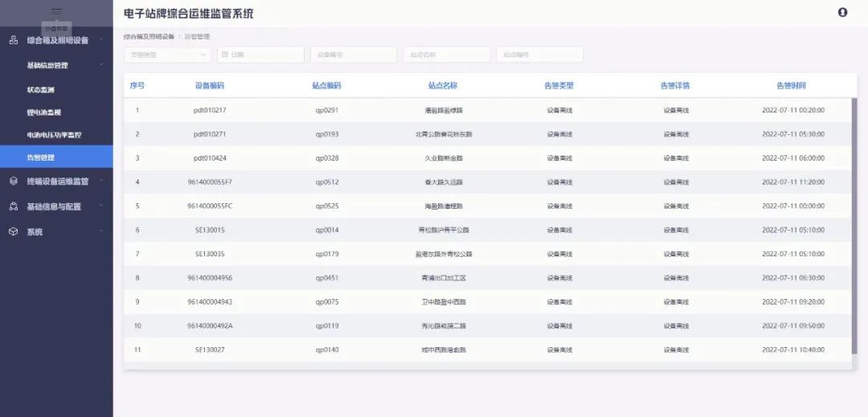Open the 告警类型 filter dropdown

166,55
